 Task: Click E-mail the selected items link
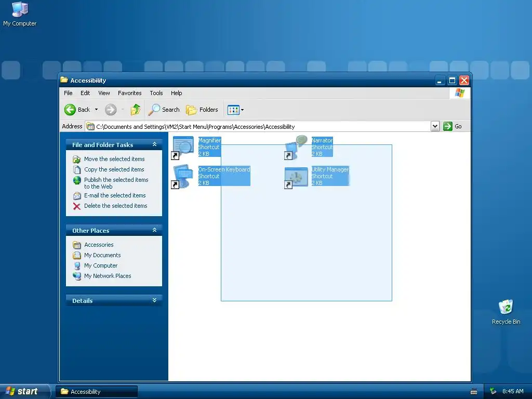click(x=115, y=195)
